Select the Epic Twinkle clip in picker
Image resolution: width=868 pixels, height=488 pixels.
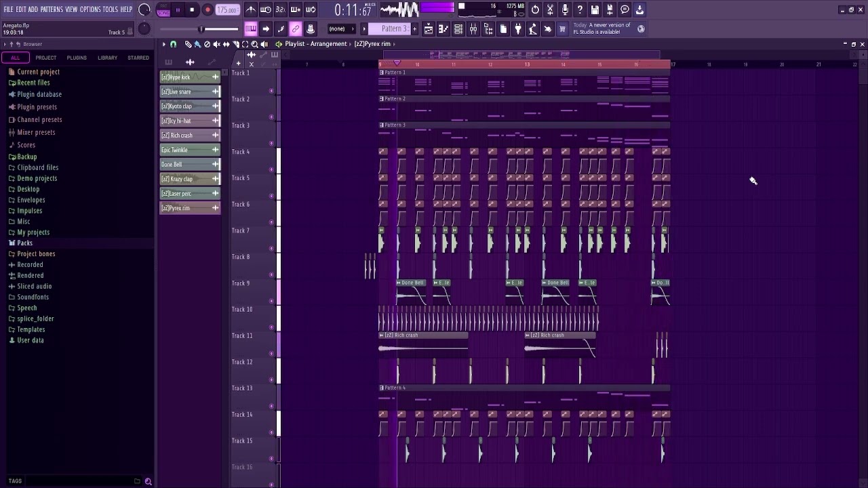point(190,150)
